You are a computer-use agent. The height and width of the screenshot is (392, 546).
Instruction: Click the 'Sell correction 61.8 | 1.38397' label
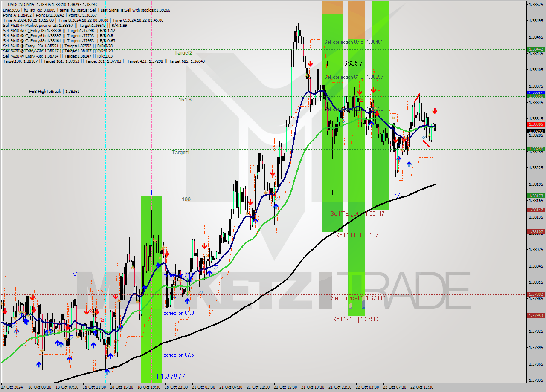(x=353, y=77)
